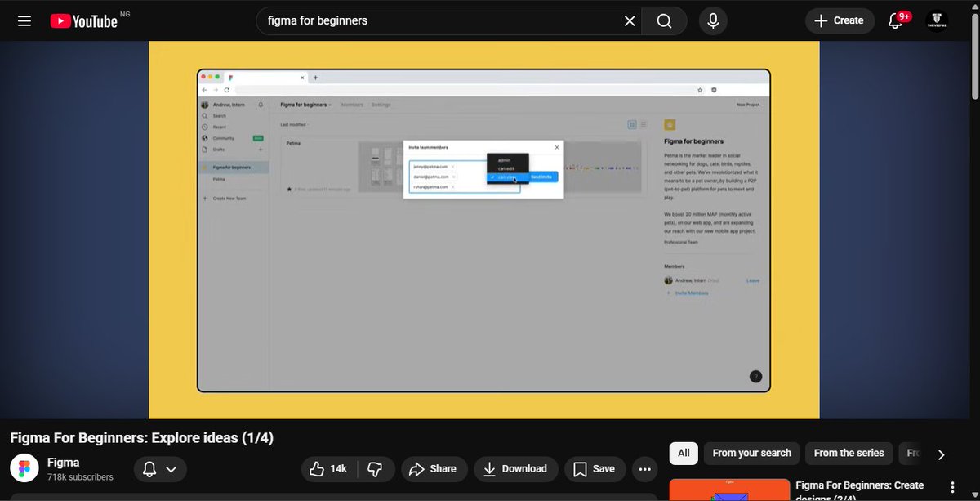The width and height of the screenshot is (980, 501).
Task: Save video to a playlist
Action: point(595,469)
